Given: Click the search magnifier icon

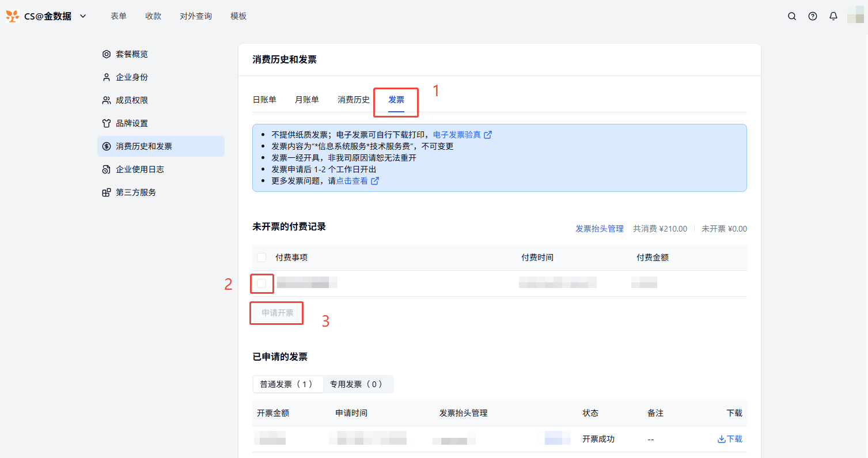Looking at the screenshot, I should [792, 16].
